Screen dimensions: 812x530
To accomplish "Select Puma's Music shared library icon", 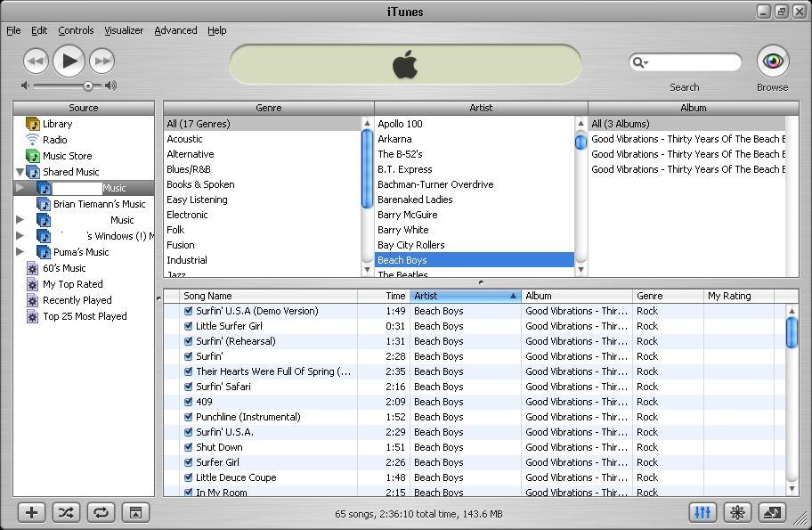I will (x=44, y=252).
